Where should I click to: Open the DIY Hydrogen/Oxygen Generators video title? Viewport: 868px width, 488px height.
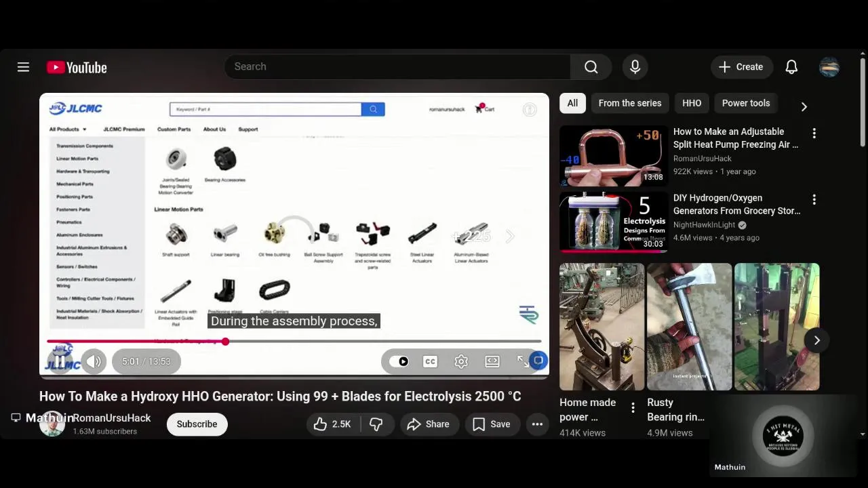736,204
